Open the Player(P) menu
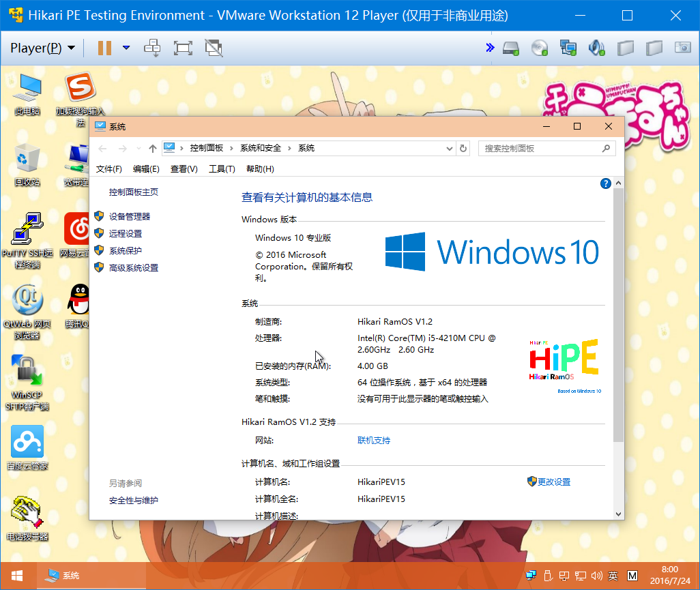The width and height of the screenshot is (700, 590). [x=42, y=48]
